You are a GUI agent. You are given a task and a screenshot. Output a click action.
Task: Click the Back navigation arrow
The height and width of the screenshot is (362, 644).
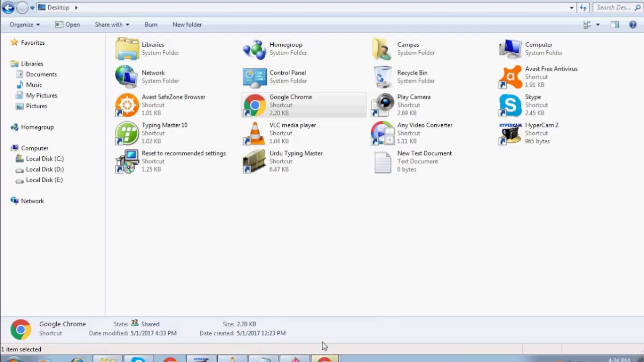(x=8, y=8)
